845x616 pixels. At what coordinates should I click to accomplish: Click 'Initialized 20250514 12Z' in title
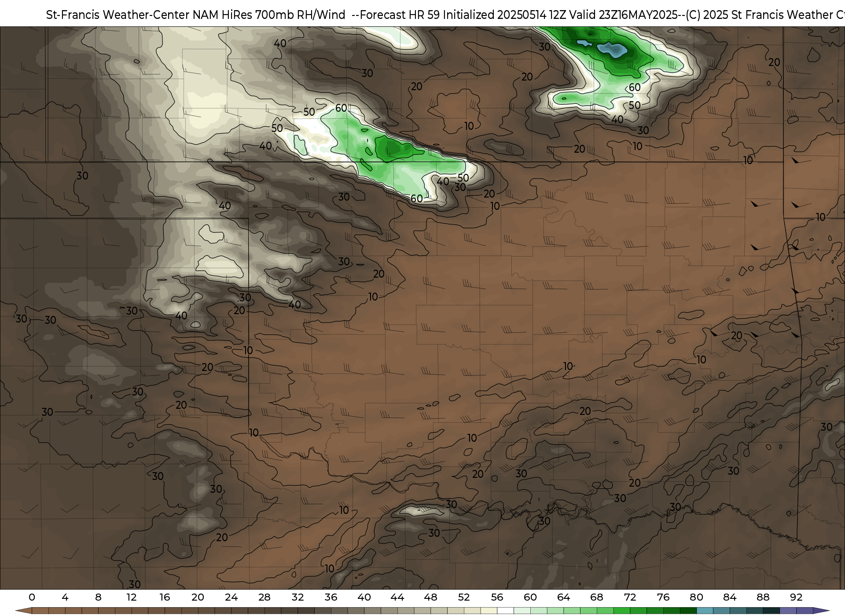[x=505, y=15]
